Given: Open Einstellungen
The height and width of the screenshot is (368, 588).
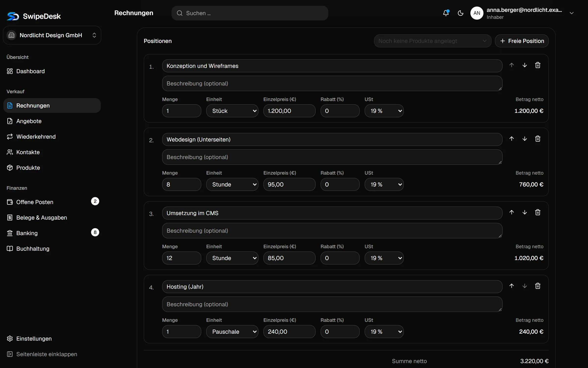Looking at the screenshot, I should point(52,339).
